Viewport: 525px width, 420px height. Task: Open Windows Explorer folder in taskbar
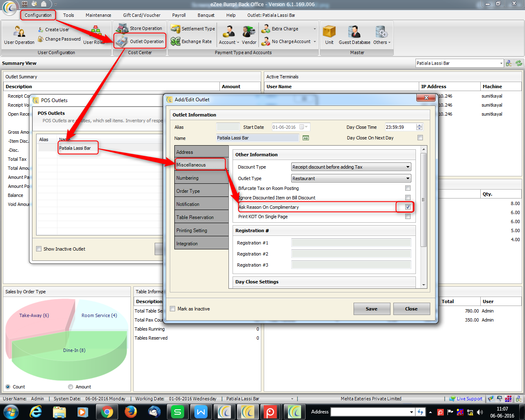pos(59,412)
